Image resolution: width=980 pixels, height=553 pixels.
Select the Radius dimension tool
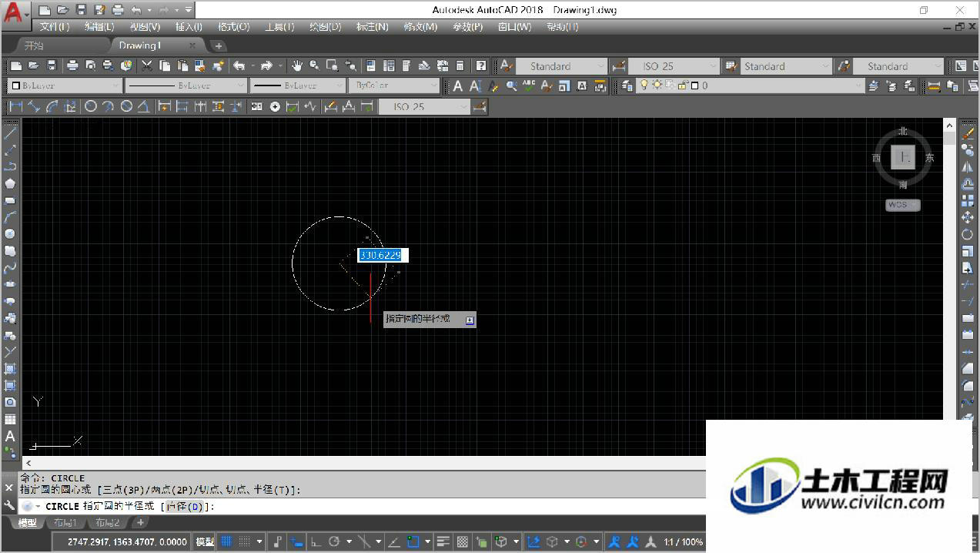click(91, 106)
